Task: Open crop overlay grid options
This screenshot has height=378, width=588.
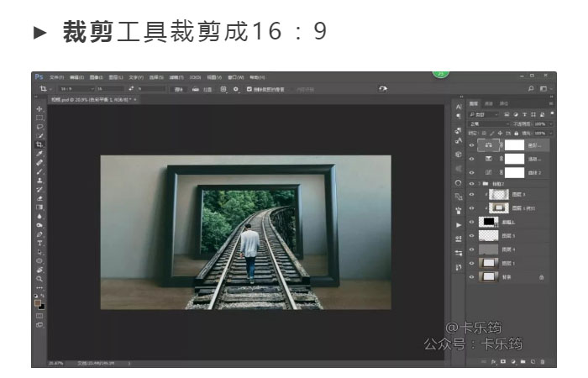Action: point(223,89)
